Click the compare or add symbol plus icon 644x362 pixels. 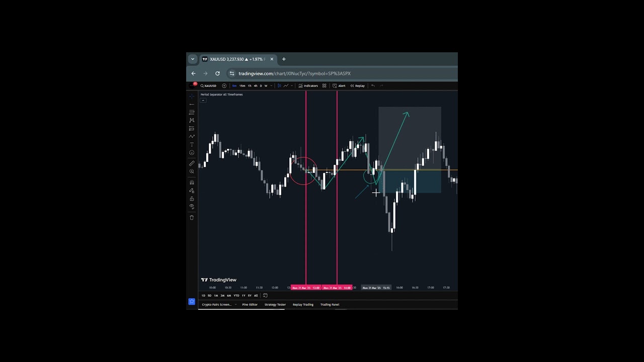point(224,85)
